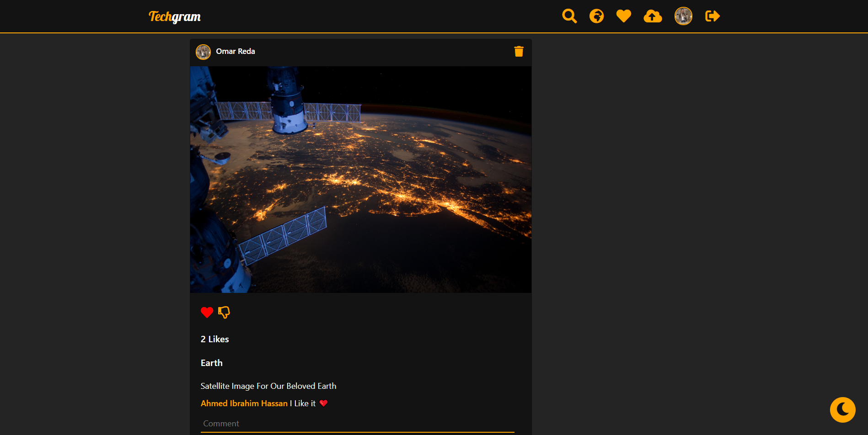Open Omar Reda's post avatar

[x=203, y=52]
